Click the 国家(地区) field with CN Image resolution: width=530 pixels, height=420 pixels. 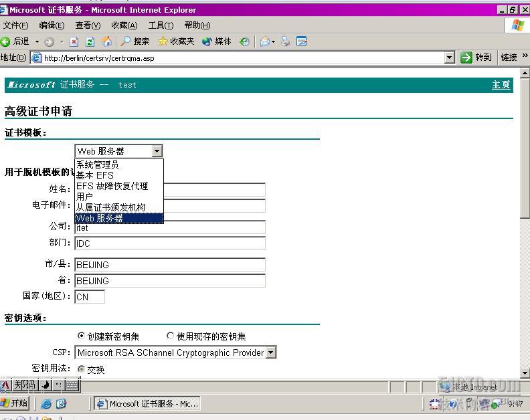pos(90,297)
